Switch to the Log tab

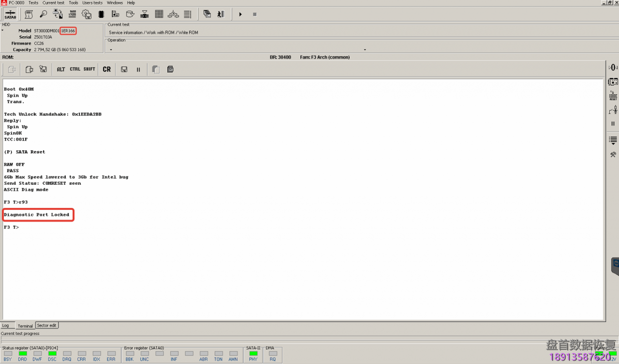(5, 326)
